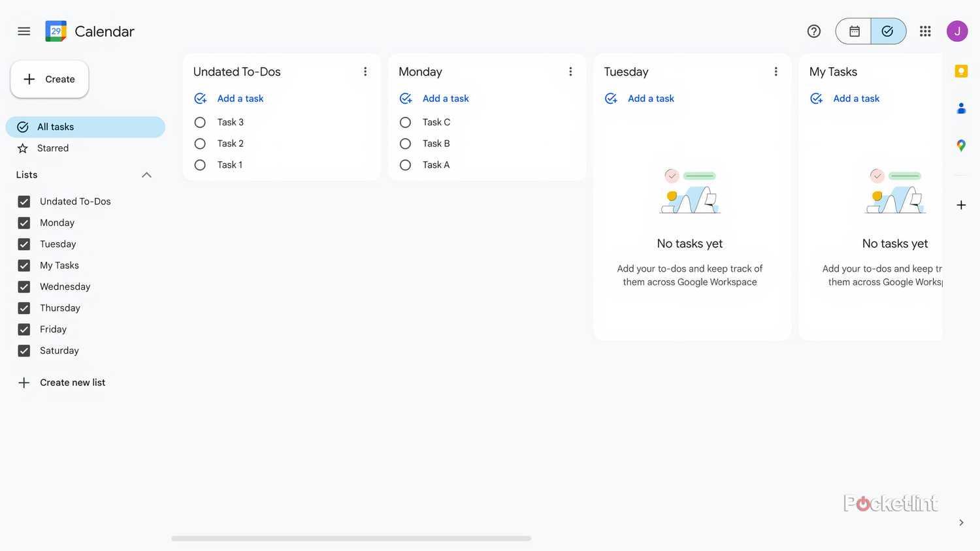Click the Google Calendar logo
This screenshot has height=551, width=980.
point(56,31)
